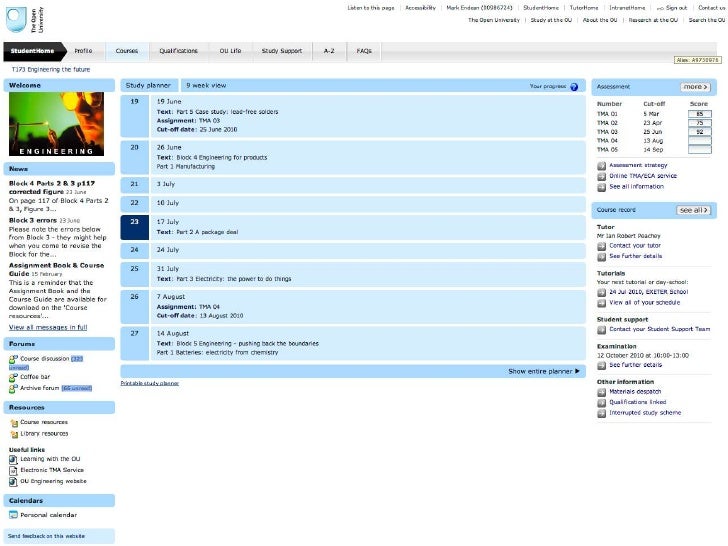This screenshot has width=728, height=546.
Task: Click the Electronic TMA Service icon
Action: [x=13, y=469]
